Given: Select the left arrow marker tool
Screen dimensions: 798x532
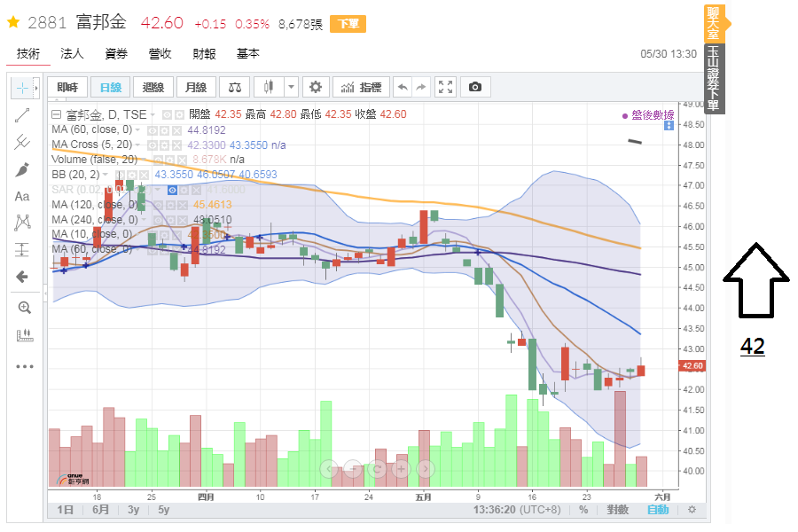Looking at the screenshot, I should click(x=22, y=277).
